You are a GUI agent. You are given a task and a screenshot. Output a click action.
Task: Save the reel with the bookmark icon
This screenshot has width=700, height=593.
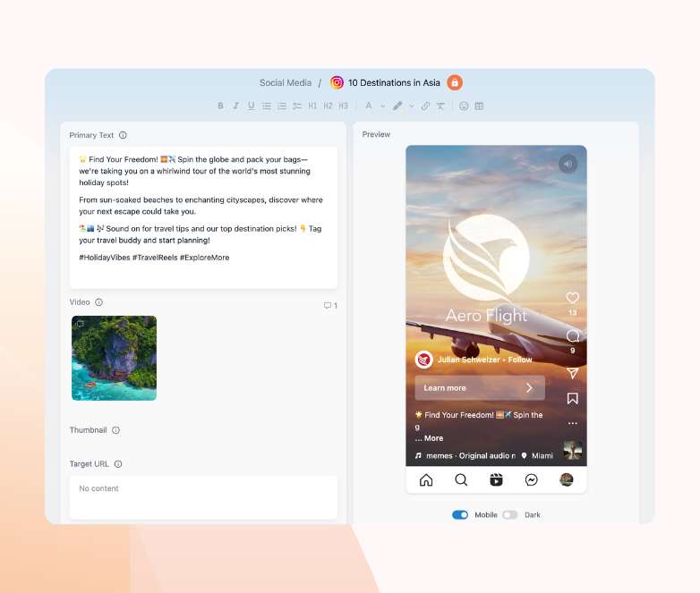[x=572, y=398]
